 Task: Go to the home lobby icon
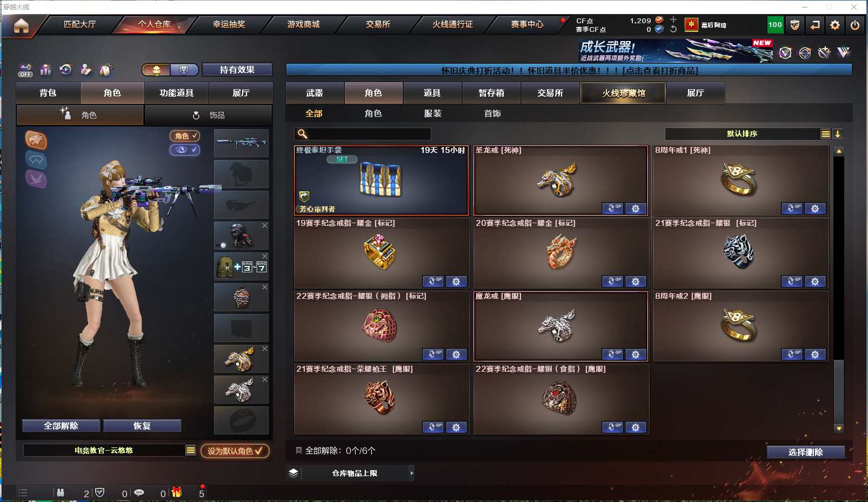(21, 25)
